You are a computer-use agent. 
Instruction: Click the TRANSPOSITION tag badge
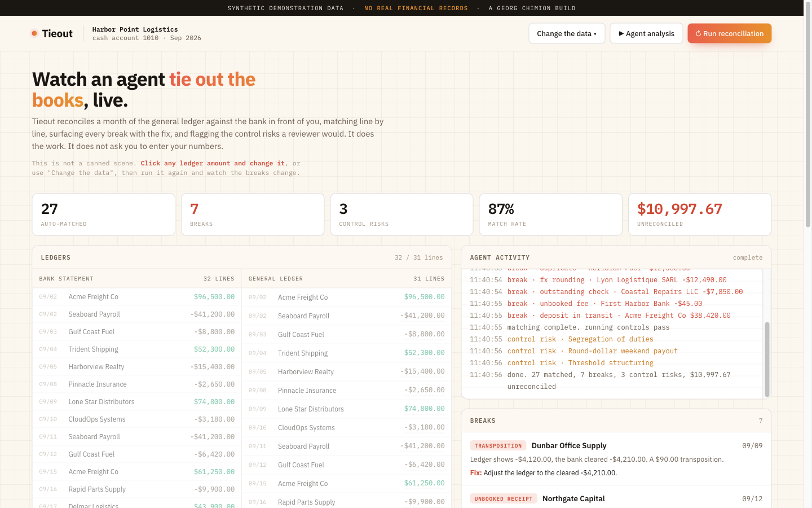[x=498, y=446]
